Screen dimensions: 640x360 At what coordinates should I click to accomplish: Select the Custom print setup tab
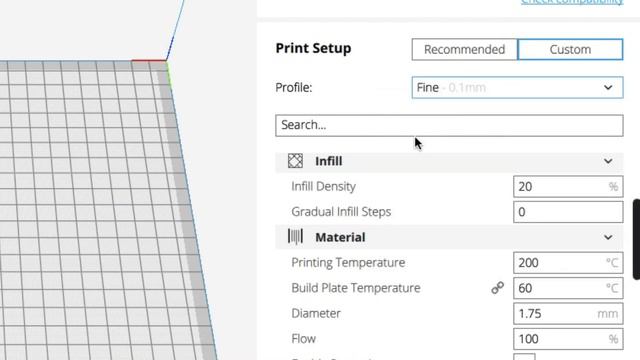click(x=570, y=49)
